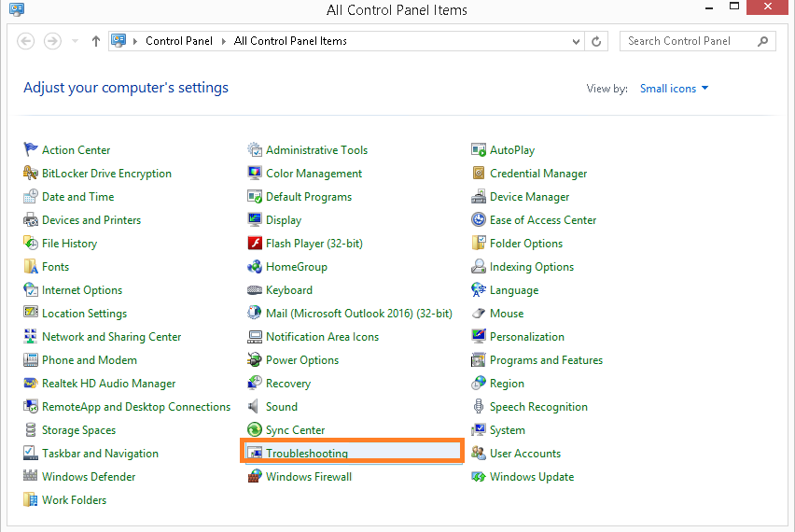Open the Date and Time clock icon
Screen dimensions: 795x532
click(31, 196)
